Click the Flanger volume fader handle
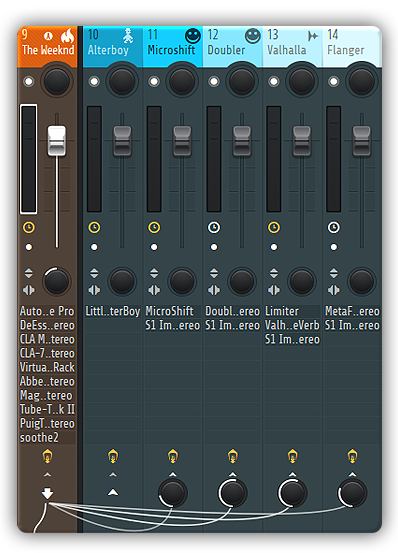This screenshot has width=398, height=553. tap(362, 141)
